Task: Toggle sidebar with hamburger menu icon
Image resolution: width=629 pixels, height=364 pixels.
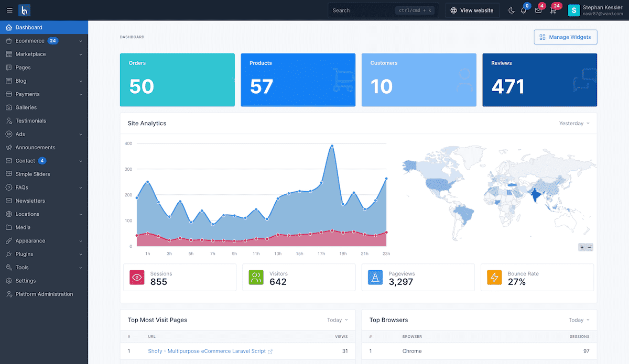Action: [x=9, y=10]
